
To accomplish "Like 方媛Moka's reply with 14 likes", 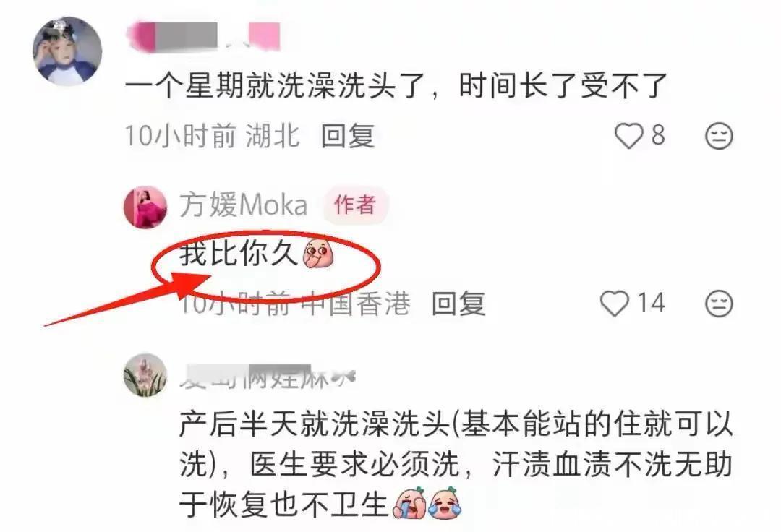I will tap(615, 303).
